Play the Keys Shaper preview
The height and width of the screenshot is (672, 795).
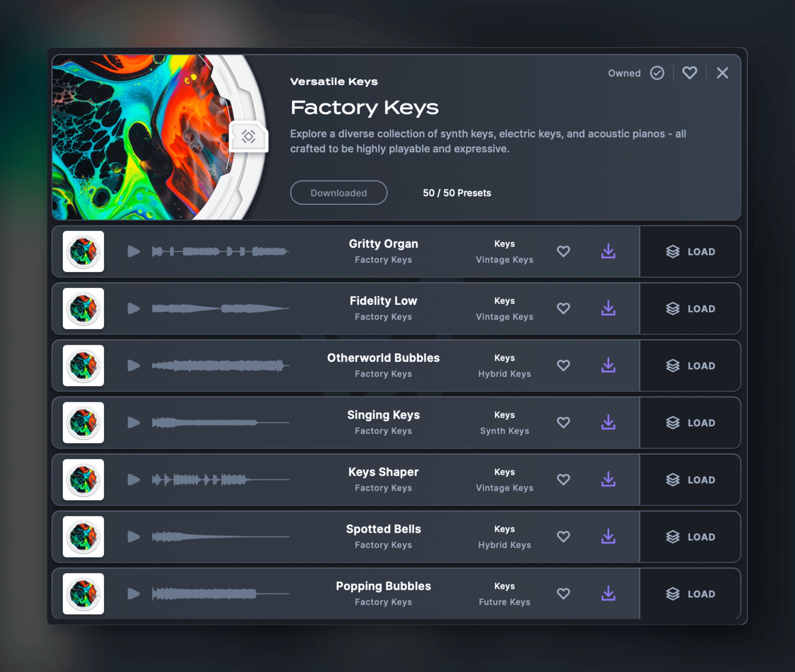pos(134,480)
